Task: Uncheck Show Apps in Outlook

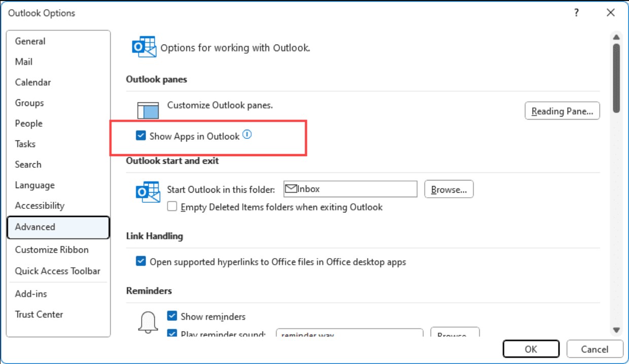Action: coord(141,136)
